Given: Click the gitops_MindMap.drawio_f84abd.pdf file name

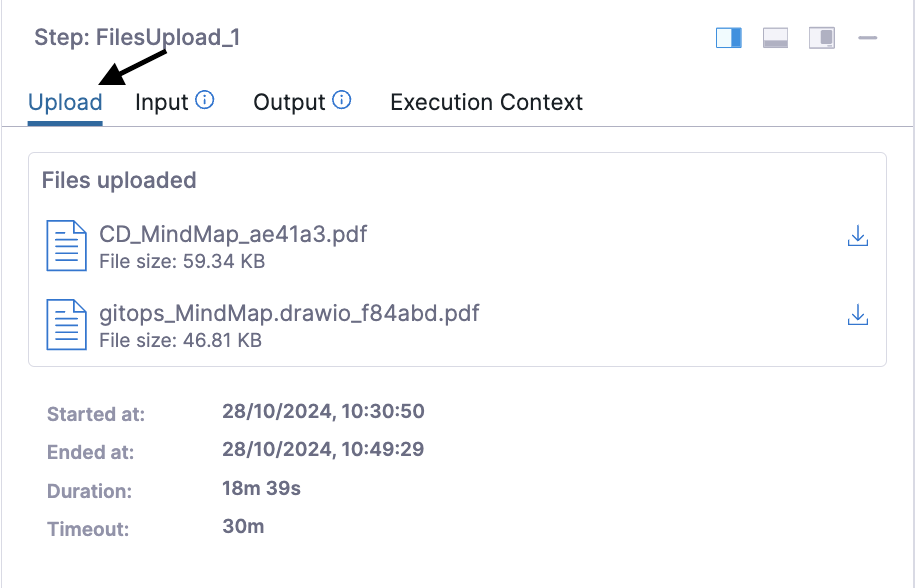Looking at the screenshot, I should [x=289, y=314].
